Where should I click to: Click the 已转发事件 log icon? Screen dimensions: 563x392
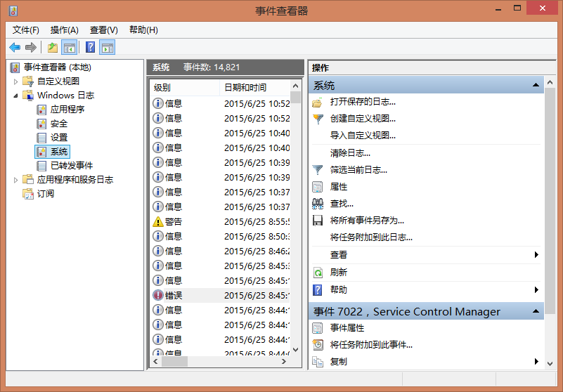pos(41,166)
